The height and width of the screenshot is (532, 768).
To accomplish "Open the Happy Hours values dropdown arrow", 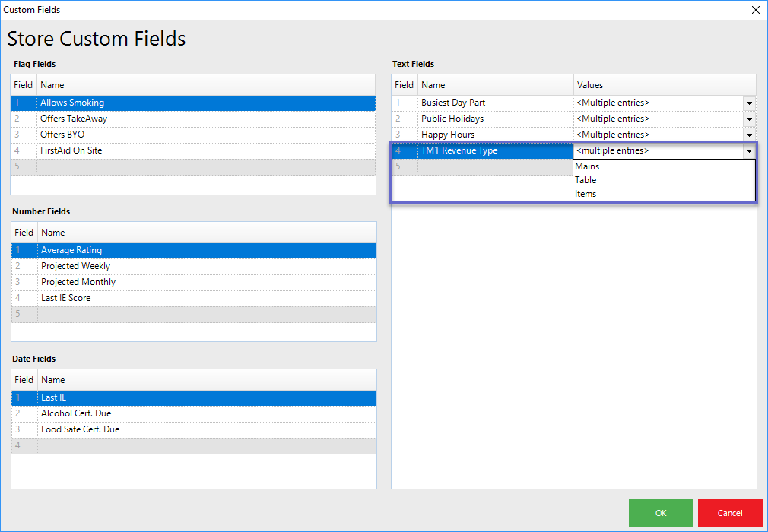I will (749, 135).
